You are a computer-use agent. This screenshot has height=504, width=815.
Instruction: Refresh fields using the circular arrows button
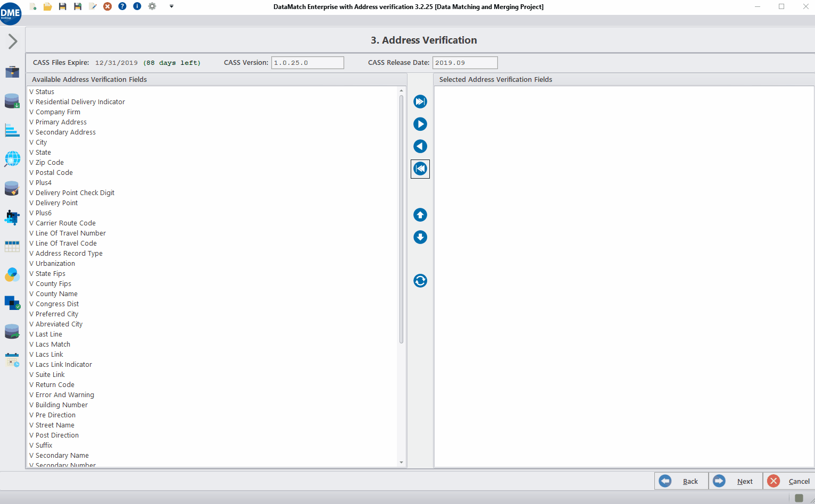click(x=420, y=281)
